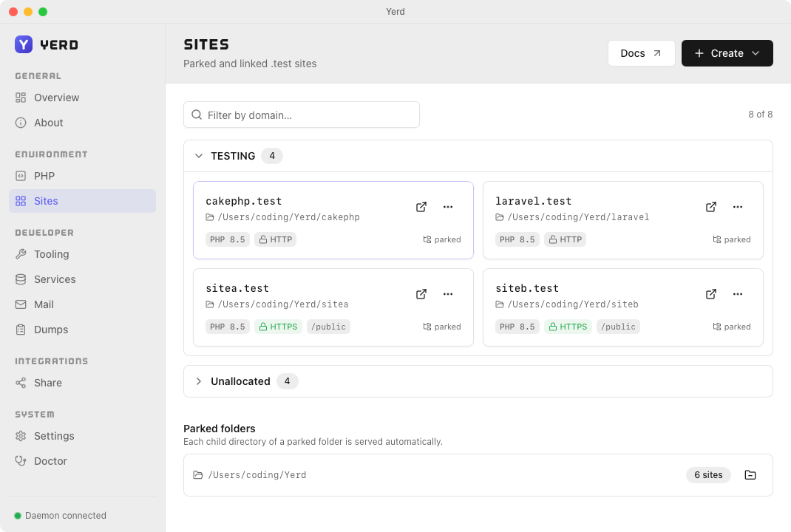
Task: Click the Yerd logo icon in sidebar
Action: [24, 44]
